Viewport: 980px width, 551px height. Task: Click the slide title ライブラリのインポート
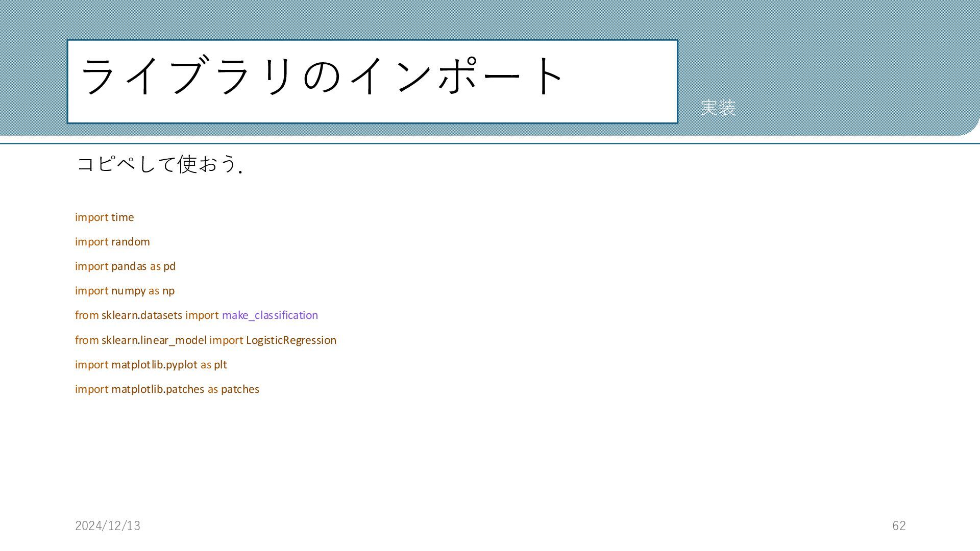point(322,76)
